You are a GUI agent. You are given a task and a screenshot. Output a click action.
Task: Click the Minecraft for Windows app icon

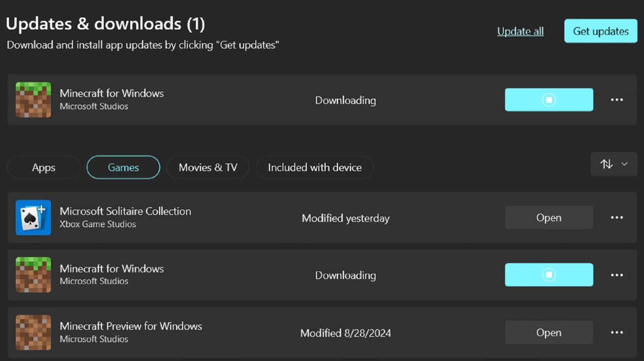click(x=33, y=100)
